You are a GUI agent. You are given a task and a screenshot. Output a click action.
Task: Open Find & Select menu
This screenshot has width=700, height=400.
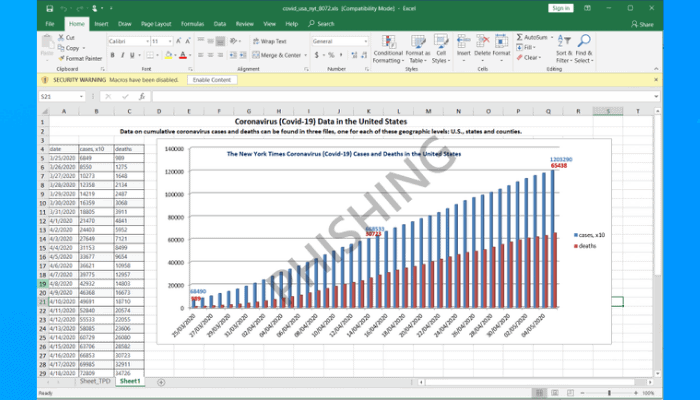point(584,49)
